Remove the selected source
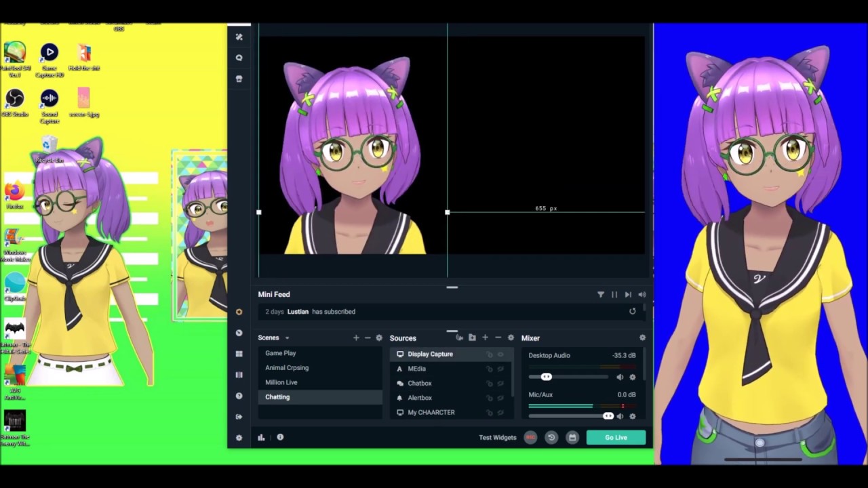This screenshot has height=488, width=868. pos(498,338)
